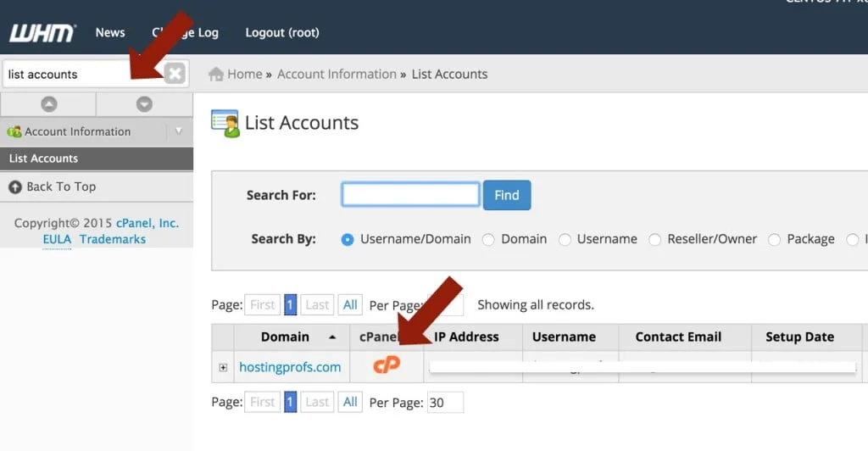Open News in top navigation
The width and height of the screenshot is (868, 451).
(110, 33)
